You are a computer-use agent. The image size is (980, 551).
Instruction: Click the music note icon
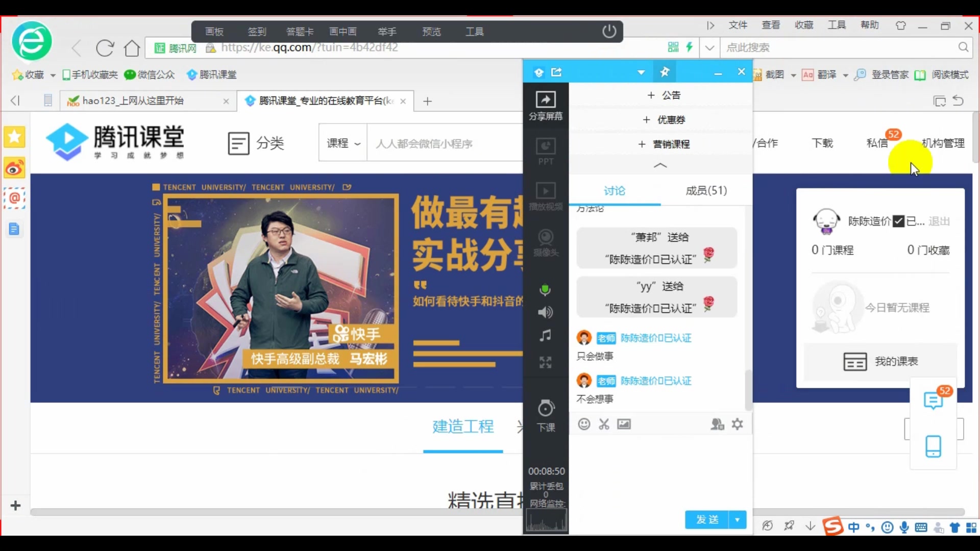click(x=545, y=336)
